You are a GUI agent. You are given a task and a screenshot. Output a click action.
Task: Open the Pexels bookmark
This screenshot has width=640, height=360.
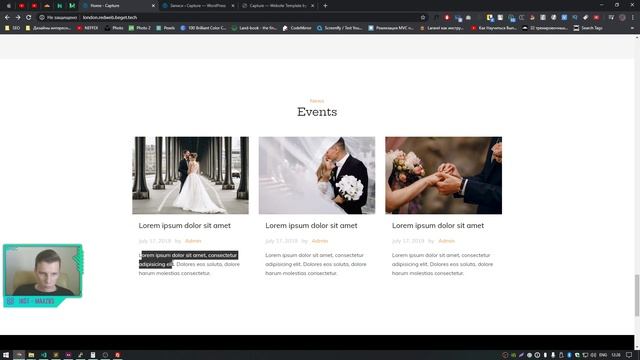tap(165, 28)
